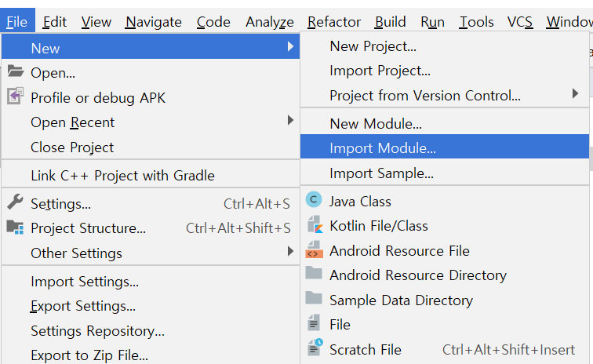Open the Build menu

pyautogui.click(x=391, y=21)
